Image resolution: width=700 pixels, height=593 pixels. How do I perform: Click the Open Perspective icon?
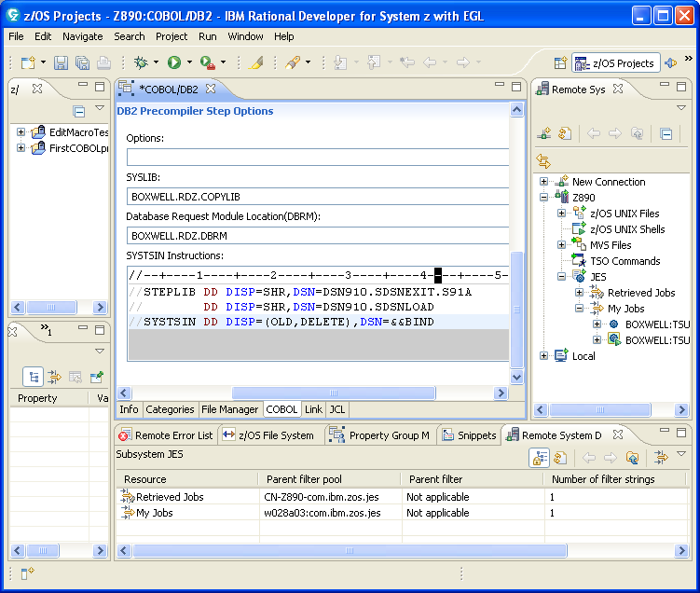pos(560,62)
